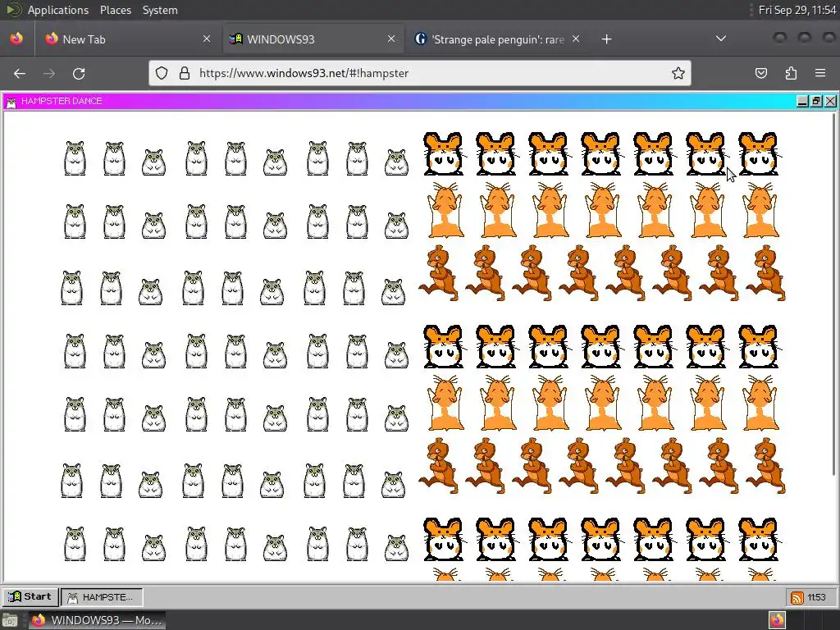Click the 11:53 clock in Windows93 tray
This screenshot has height=630, width=840.
(x=816, y=597)
